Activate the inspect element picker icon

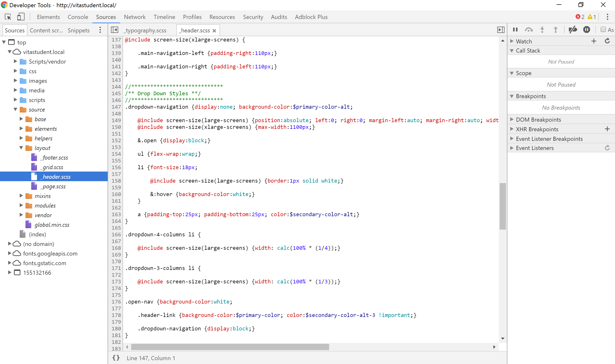pos(8,17)
